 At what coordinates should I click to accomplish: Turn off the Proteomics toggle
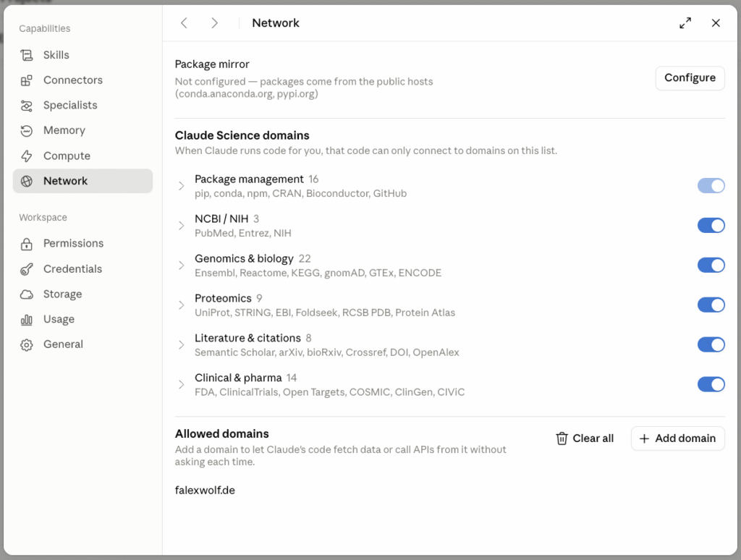pos(711,305)
